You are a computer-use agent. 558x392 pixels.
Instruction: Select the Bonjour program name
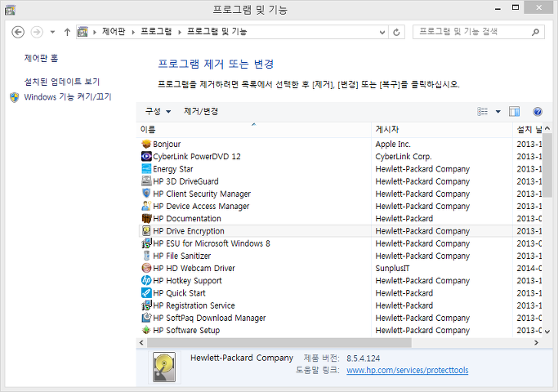tap(167, 144)
